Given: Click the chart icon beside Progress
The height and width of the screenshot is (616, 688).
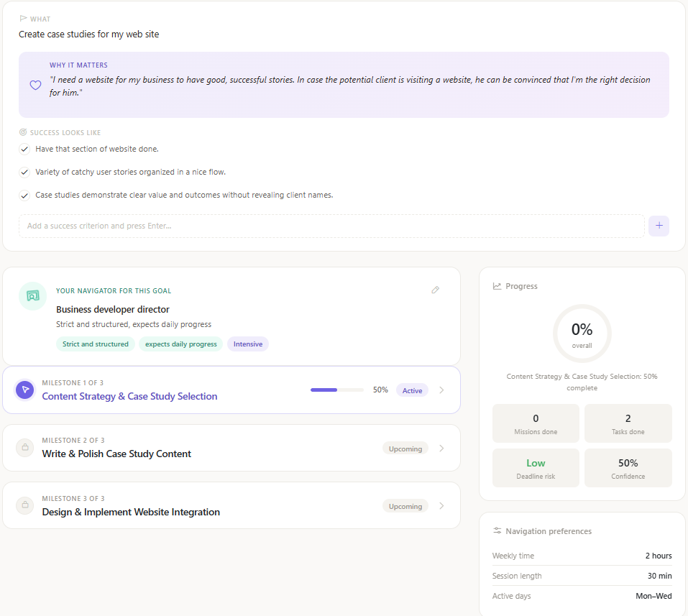Looking at the screenshot, I should pyautogui.click(x=497, y=286).
